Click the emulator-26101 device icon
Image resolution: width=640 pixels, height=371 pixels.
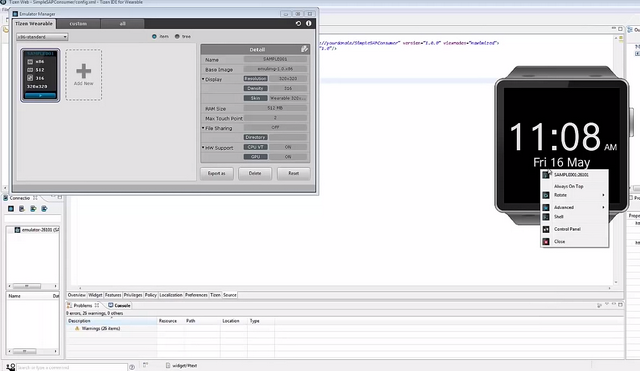17,230
